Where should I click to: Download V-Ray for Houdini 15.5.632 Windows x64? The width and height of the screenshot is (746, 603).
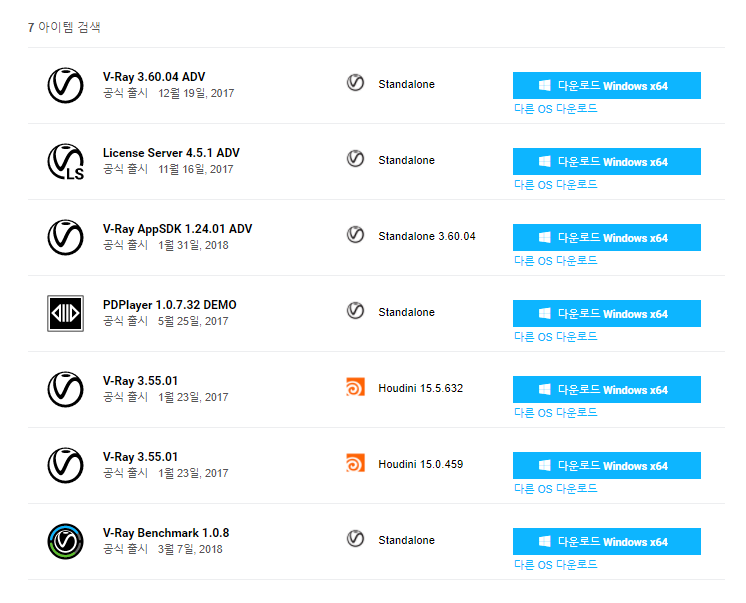(x=606, y=390)
